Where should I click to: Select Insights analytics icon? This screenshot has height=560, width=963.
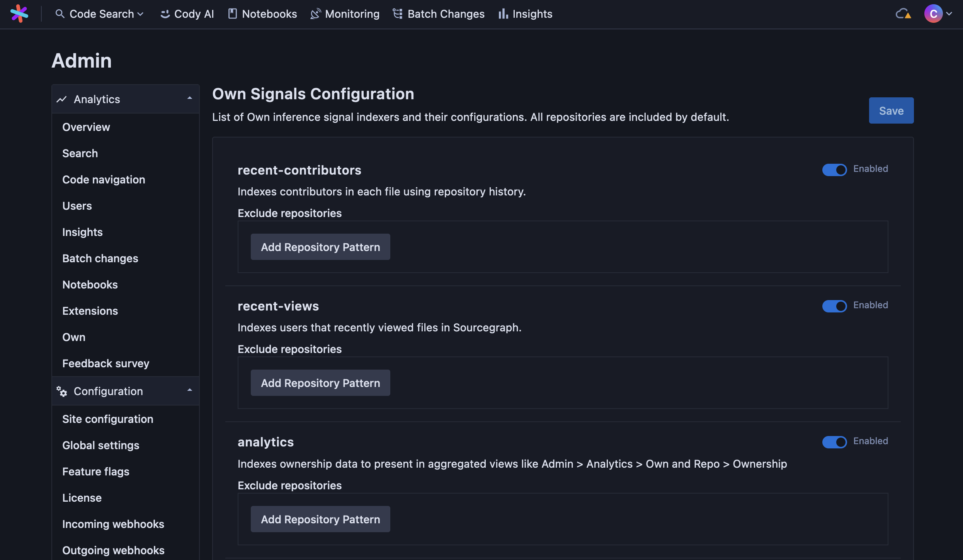(x=502, y=14)
